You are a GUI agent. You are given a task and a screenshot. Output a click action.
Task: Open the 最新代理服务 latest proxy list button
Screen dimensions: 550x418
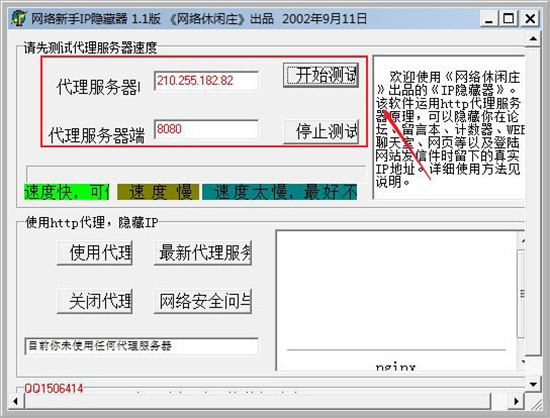tap(203, 253)
